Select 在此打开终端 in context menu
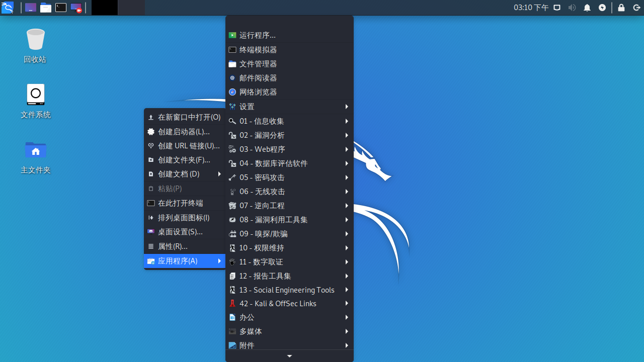 click(185, 203)
